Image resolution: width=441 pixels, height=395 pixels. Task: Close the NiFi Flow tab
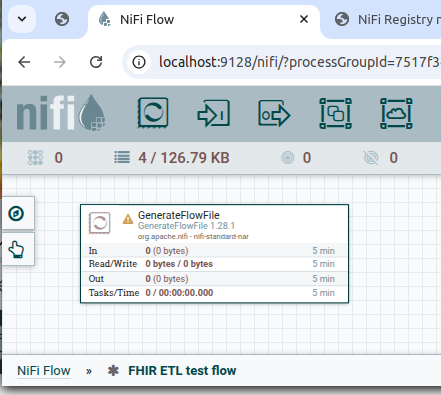click(304, 19)
